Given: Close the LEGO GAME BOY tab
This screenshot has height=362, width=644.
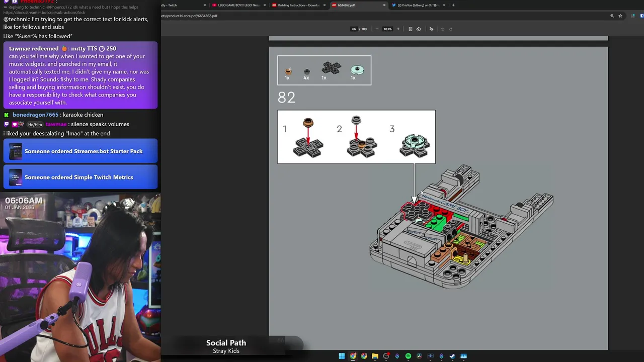Looking at the screenshot, I should coord(265,5).
